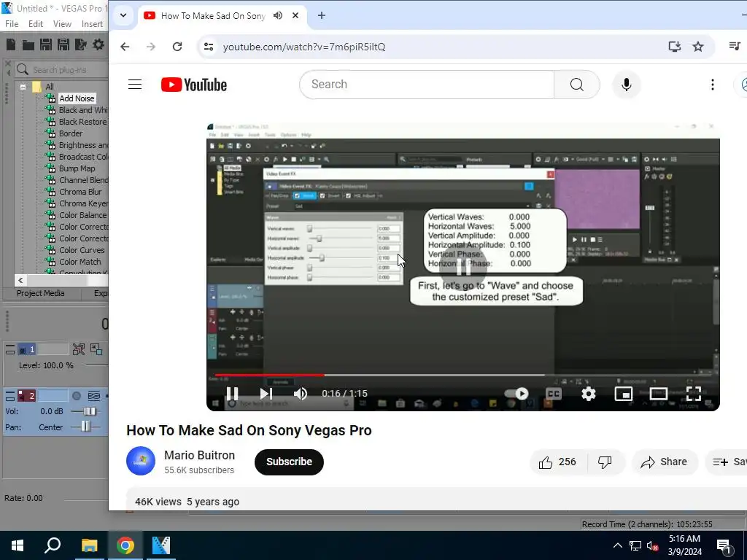Click the Chroma Blur plug-in icon
Screen dimensions: 747x560
(x=50, y=192)
